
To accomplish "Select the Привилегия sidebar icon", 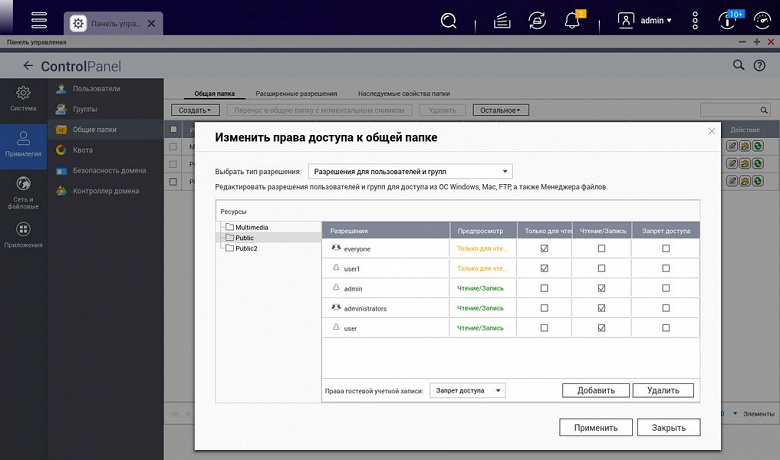I will click(x=23, y=144).
